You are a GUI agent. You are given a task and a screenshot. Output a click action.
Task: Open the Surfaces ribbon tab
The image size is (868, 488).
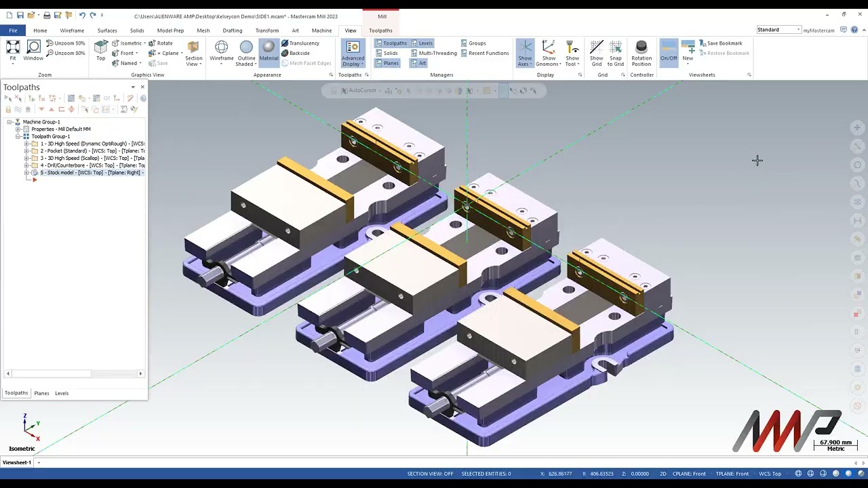coord(107,30)
